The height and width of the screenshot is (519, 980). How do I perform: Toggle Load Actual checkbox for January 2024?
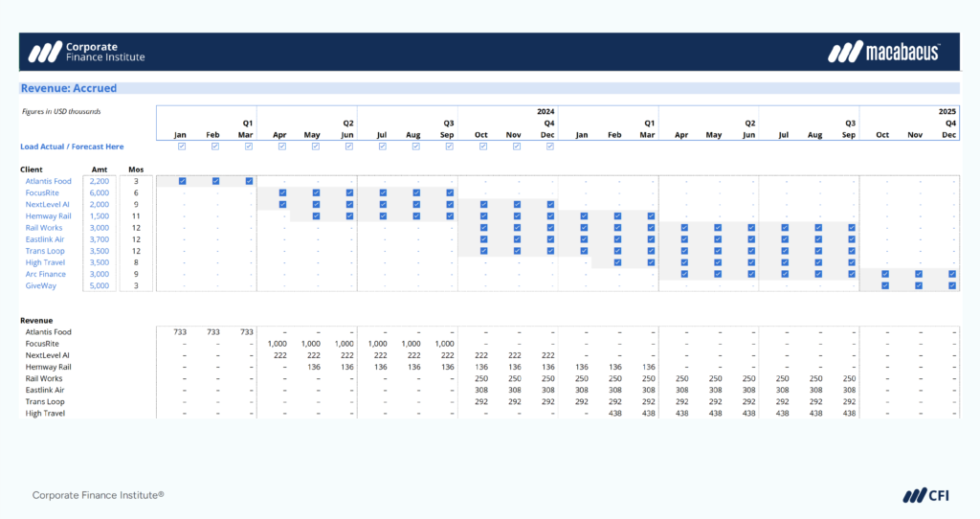(181, 147)
